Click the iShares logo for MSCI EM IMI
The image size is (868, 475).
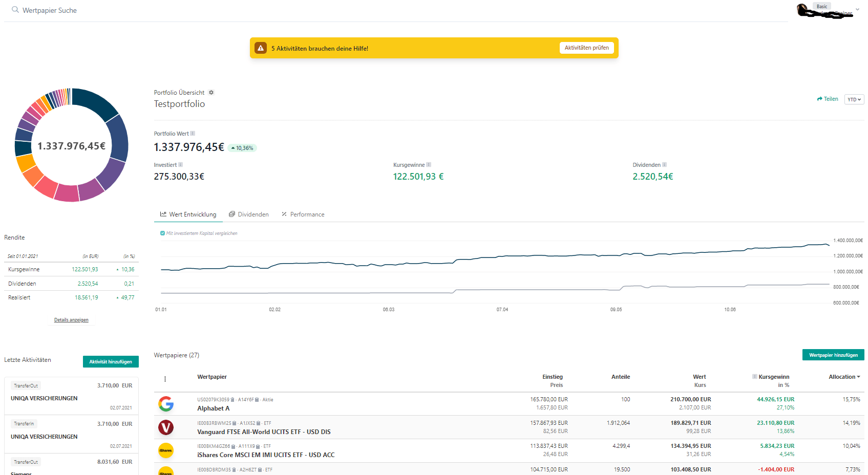pyautogui.click(x=166, y=450)
